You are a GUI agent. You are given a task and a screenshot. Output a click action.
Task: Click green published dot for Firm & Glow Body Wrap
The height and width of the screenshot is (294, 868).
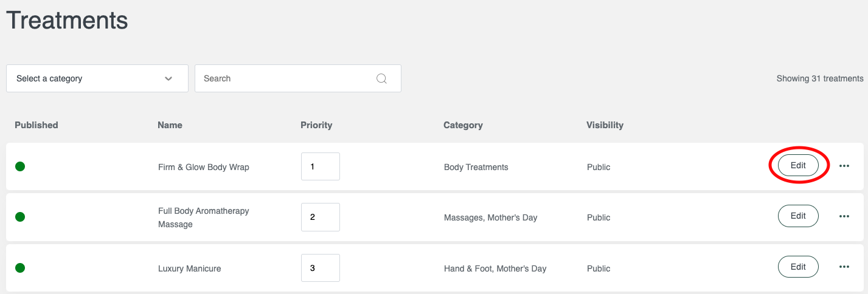(20, 166)
